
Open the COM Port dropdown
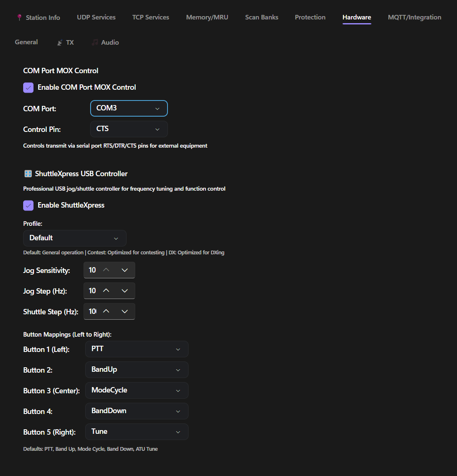coord(129,108)
